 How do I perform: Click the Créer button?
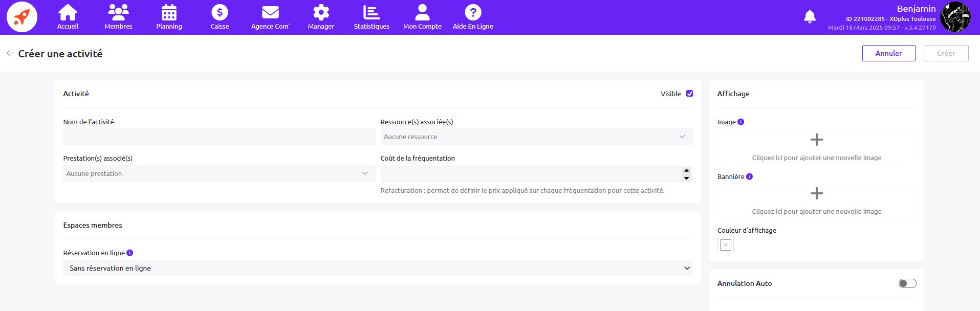(x=946, y=53)
